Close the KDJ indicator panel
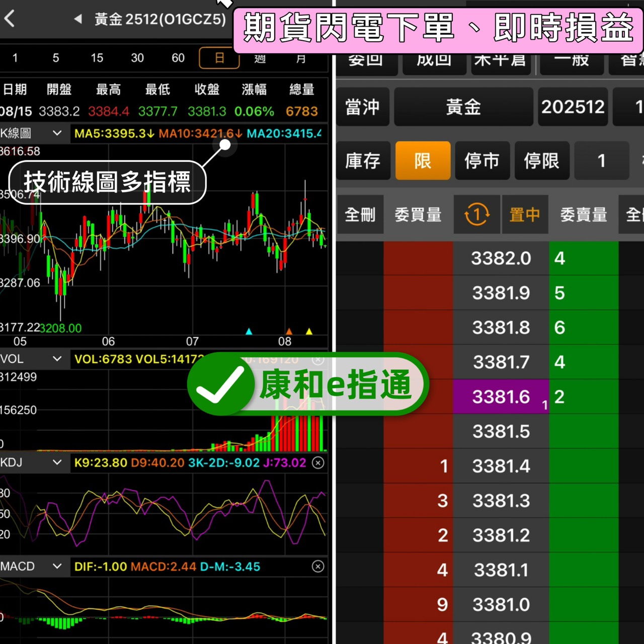This screenshot has width=644, height=644. [318, 462]
